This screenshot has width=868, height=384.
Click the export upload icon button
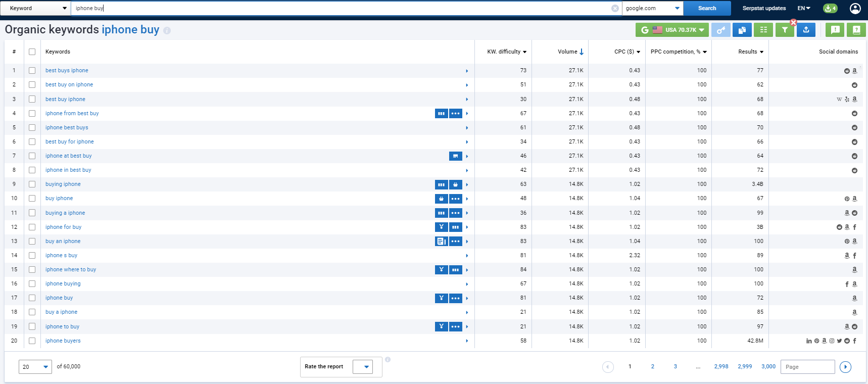tap(806, 30)
